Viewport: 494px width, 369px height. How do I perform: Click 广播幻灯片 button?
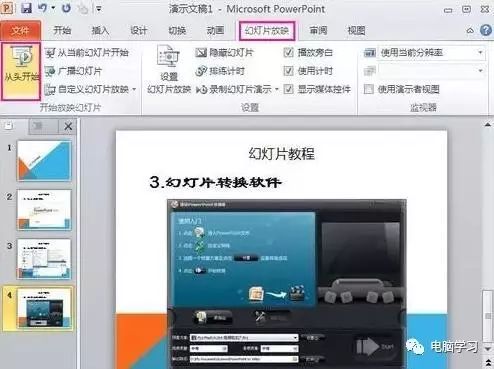73,71
